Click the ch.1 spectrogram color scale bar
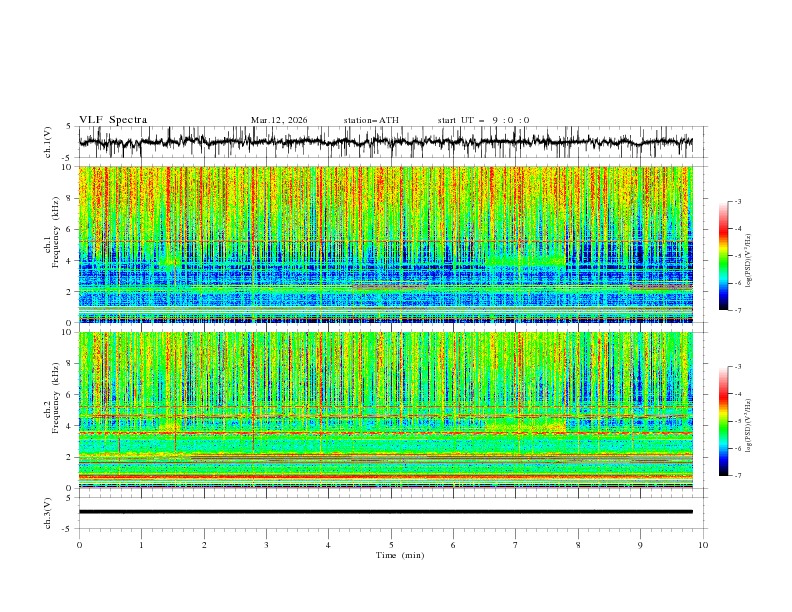 tap(723, 256)
